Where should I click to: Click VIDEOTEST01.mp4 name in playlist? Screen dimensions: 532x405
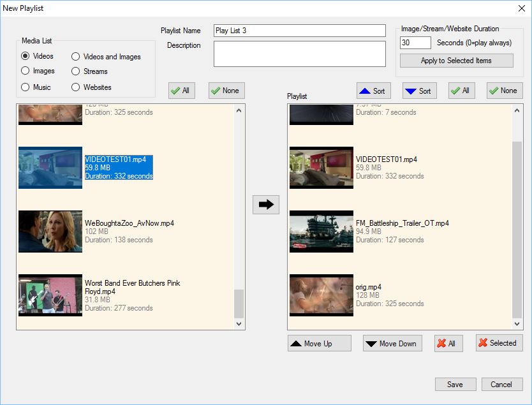click(387, 159)
